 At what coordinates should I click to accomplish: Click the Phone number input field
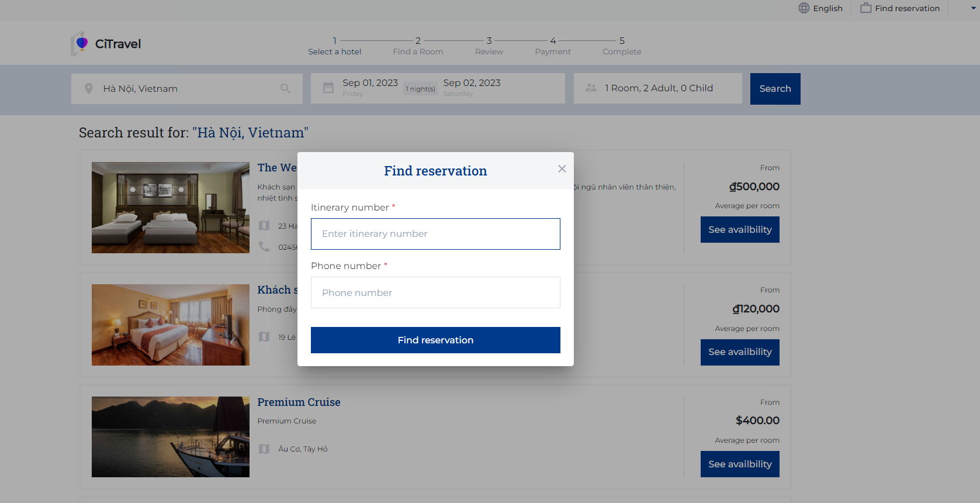tap(435, 292)
